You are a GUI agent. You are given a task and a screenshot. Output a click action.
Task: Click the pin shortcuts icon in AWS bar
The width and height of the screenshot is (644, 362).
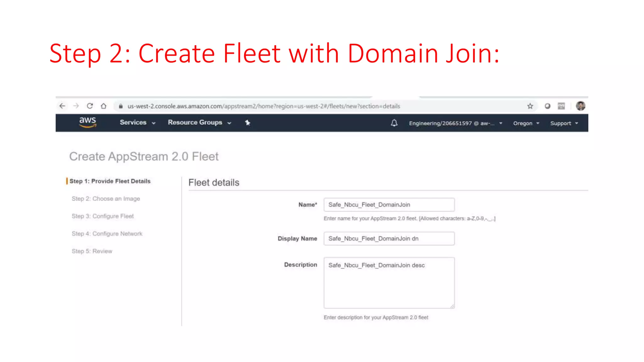(x=248, y=123)
